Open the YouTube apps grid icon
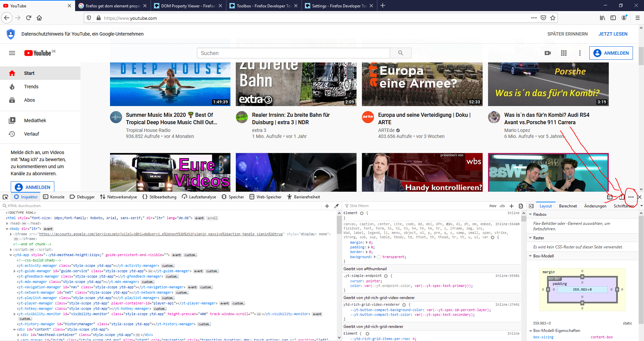Image resolution: width=644 pixels, height=341 pixels. 564,53
